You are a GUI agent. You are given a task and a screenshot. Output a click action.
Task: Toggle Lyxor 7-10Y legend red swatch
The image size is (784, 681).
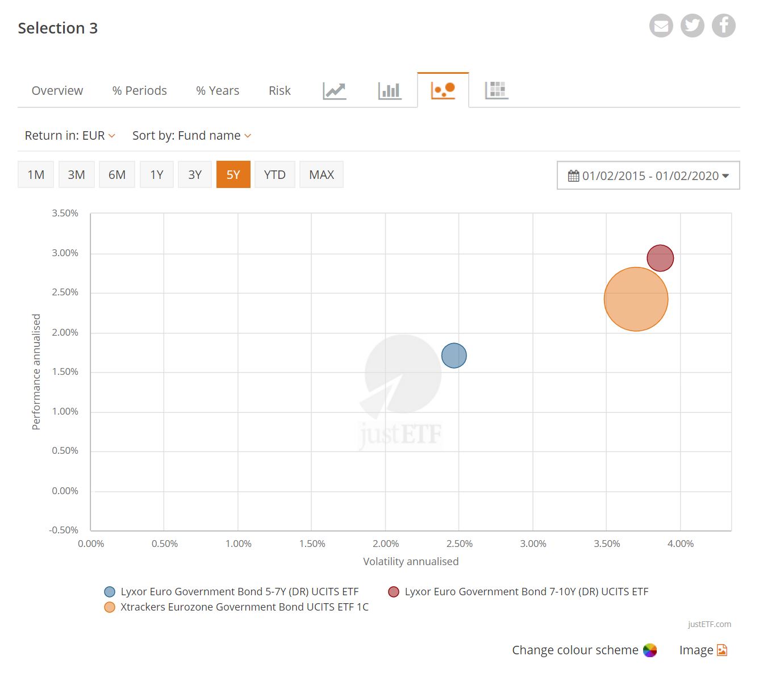[394, 592]
